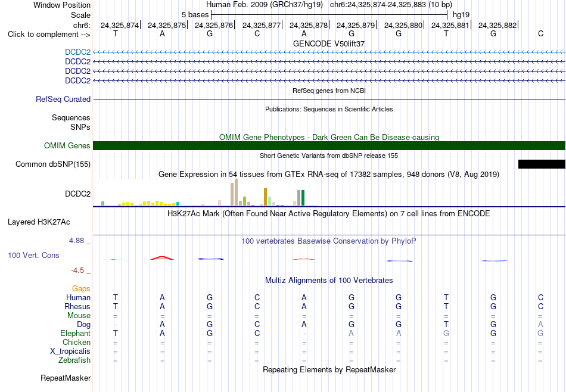Open the 'OMIM Gene Phenotypes' green title
Image resolution: width=566 pixels, height=392 pixels.
point(329,138)
